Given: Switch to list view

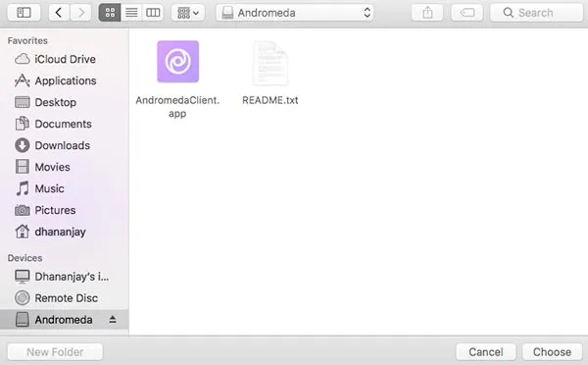Looking at the screenshot, I should (131, 13).
